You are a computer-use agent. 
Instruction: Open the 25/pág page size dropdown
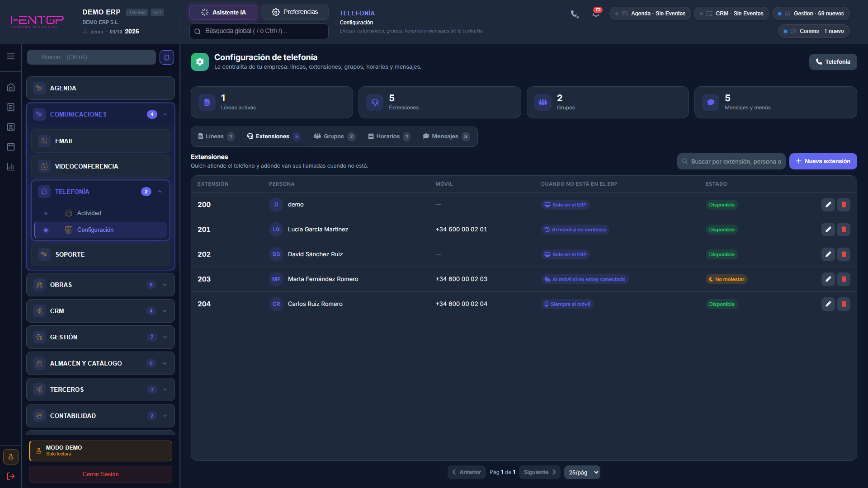click(x=582, y=472)
